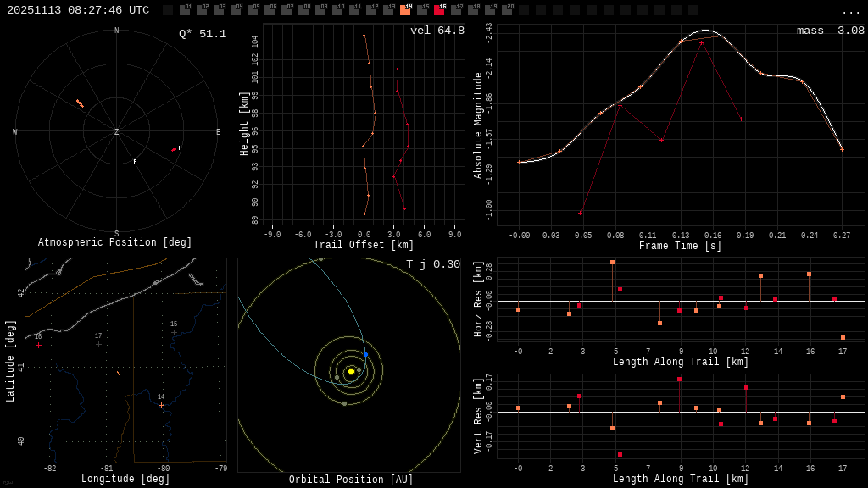Click the orange meteor trail on sky plot
The width and height of the screenshot is (868, 488).
81,103
